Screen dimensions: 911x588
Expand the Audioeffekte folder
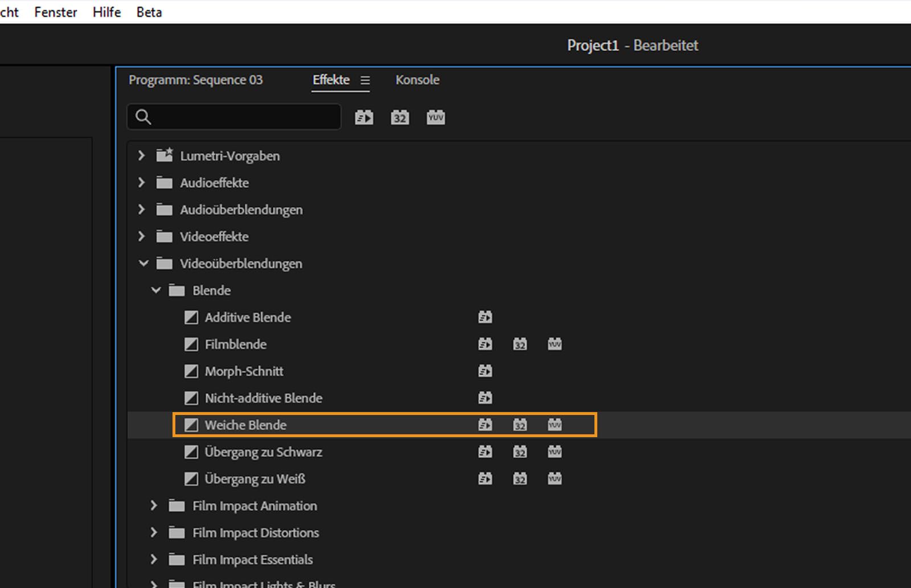[x=141, y=183]
